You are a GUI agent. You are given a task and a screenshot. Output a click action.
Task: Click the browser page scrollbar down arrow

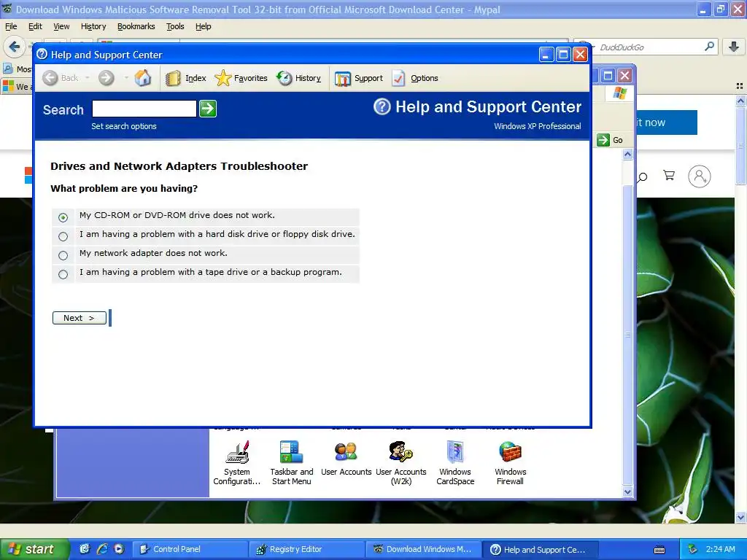[x=740, y=518]
